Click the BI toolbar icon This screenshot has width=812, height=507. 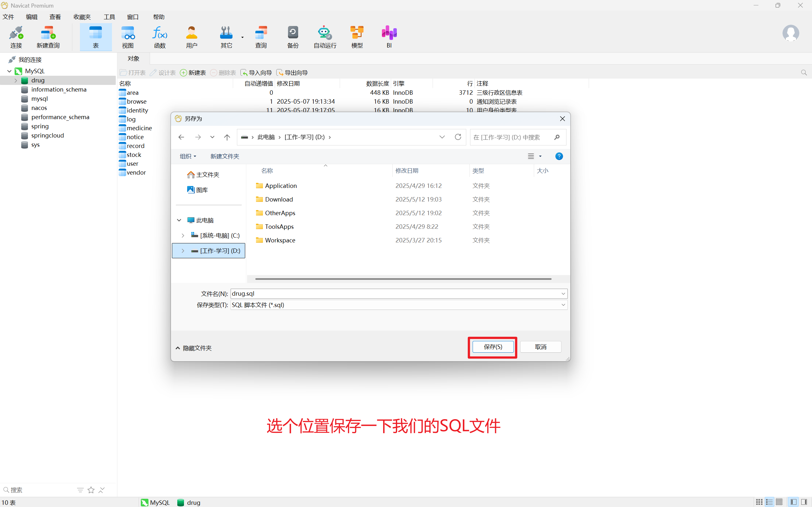pyautogui.click(x=388, y=36)
